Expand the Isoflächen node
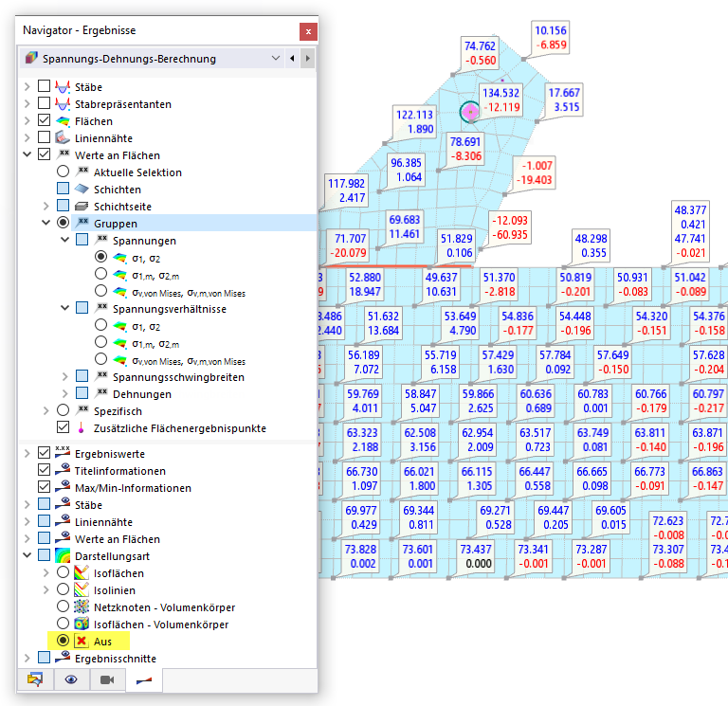The width and height of the screenshot is (728, 706). 45,572
